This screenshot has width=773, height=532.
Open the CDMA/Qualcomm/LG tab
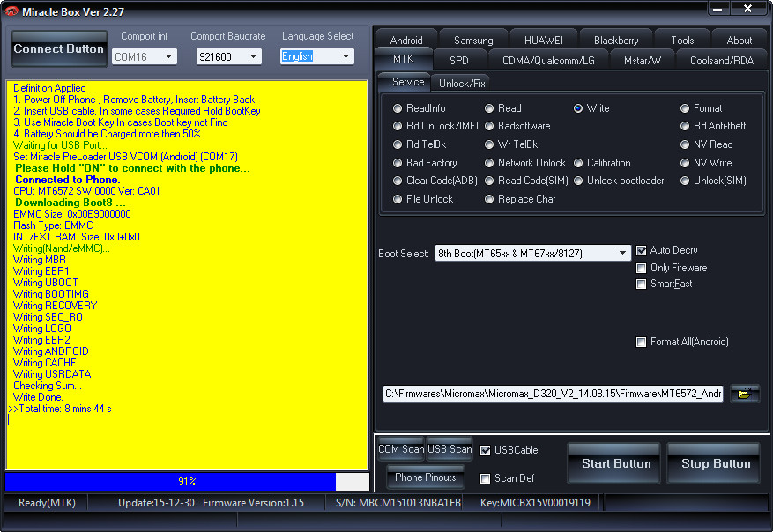548,60
